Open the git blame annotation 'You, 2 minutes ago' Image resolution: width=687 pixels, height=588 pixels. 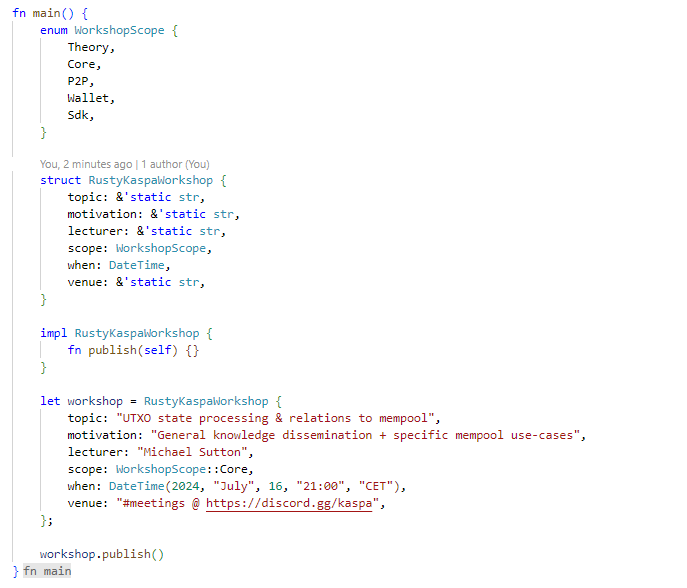(x=86, y=164)
